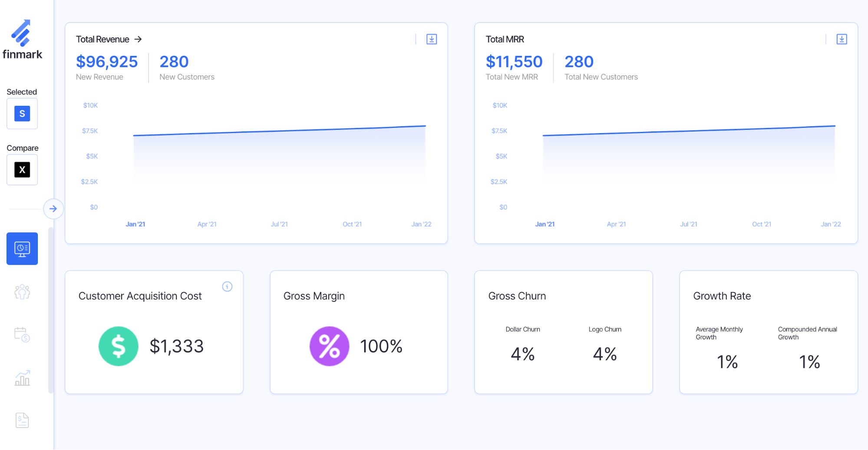The height and width of the screenshot is (450, 868).
Task: Select the Dashboard icon in the sidebar
Action: click(x=22, y=248)
